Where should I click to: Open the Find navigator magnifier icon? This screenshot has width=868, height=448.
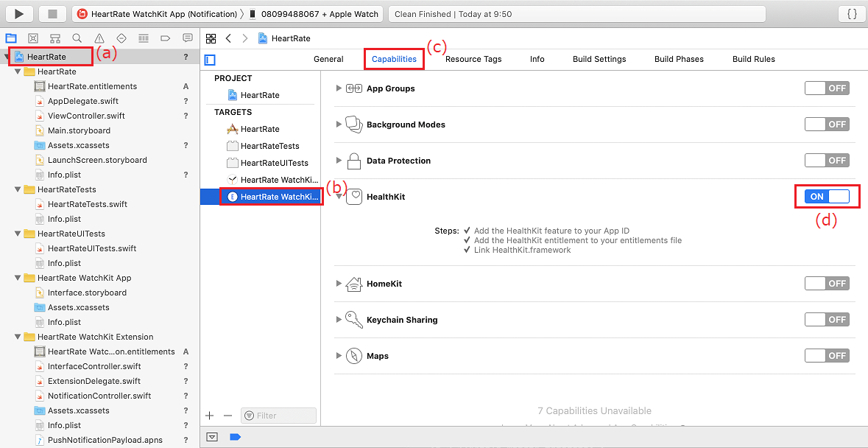77,38
